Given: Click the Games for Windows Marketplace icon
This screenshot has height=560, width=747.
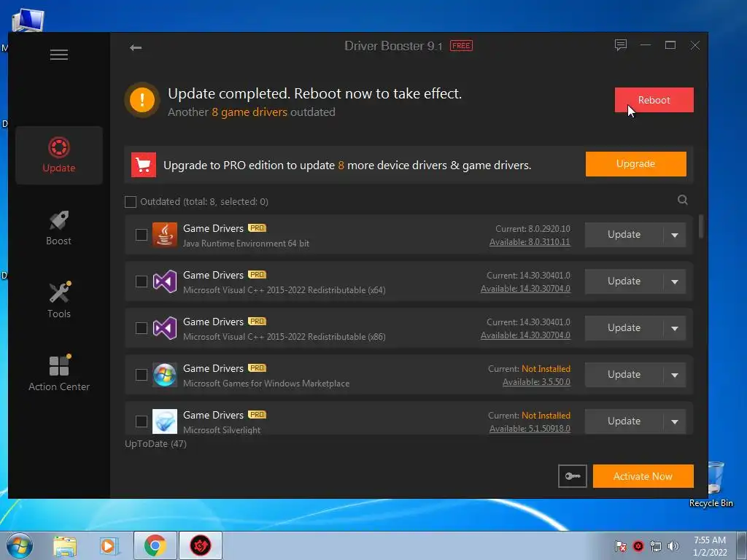Looking at the screenshot, I should click(x=165, y=375).
